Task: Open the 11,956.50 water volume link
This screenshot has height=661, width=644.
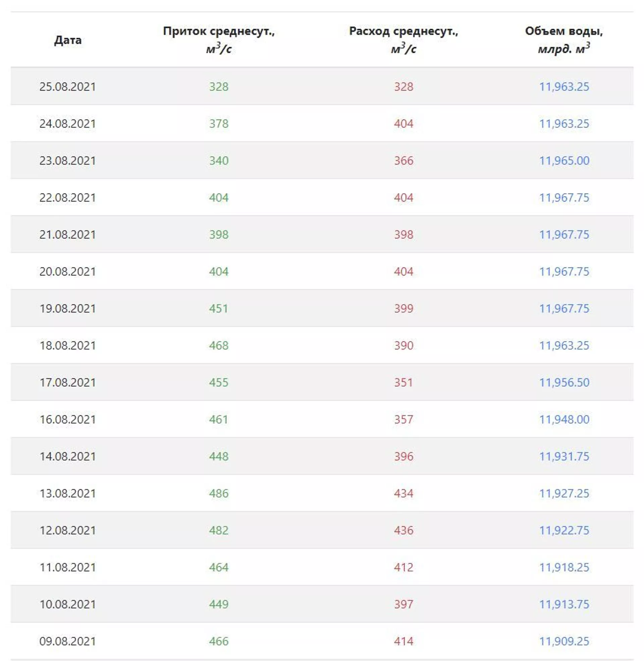Action: (564, 382)
